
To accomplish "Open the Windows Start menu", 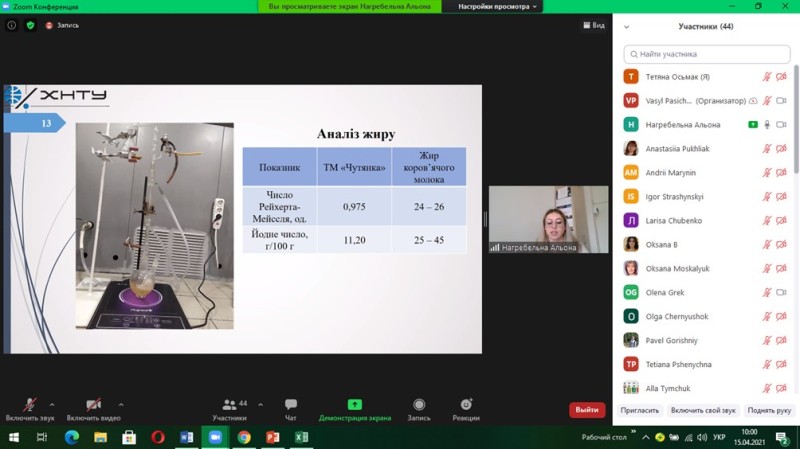I will pos(14,437).
